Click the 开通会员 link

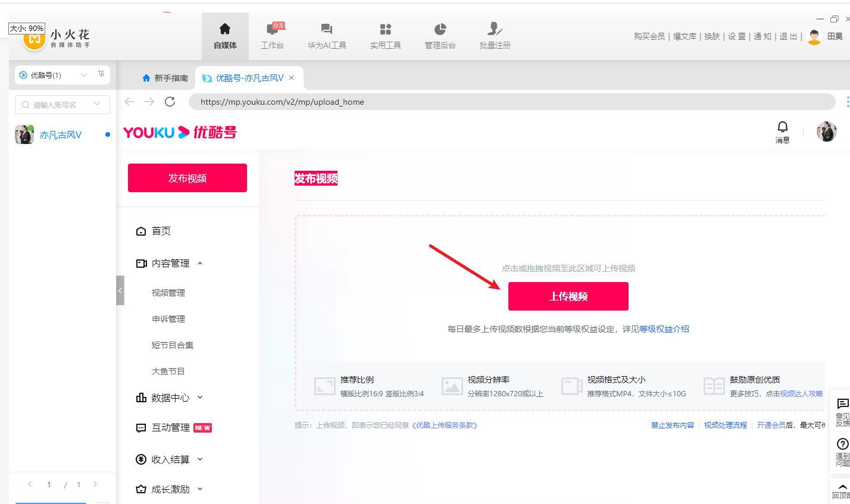(771, 425)
